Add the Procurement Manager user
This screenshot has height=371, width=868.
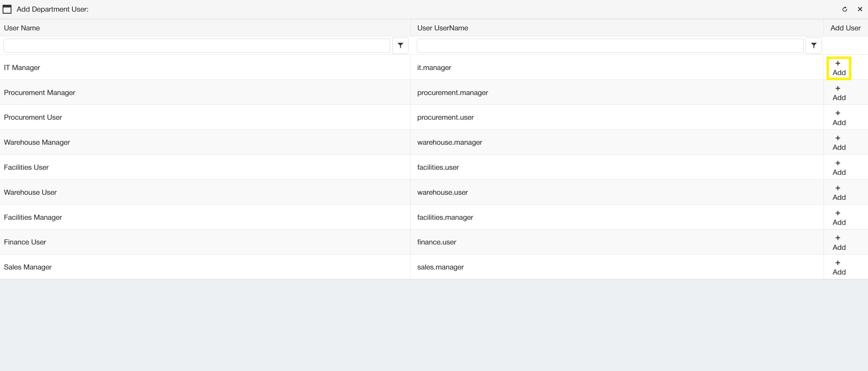(x=839, y=93)
